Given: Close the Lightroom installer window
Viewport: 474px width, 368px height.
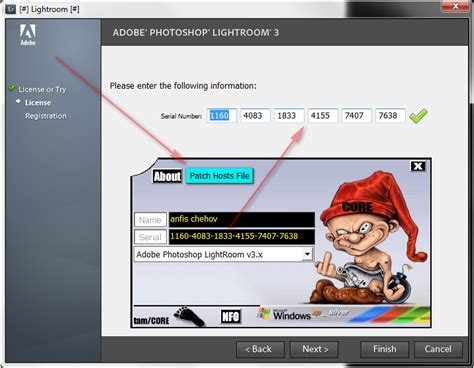Looking at the screenshot, I should point(455,6).
